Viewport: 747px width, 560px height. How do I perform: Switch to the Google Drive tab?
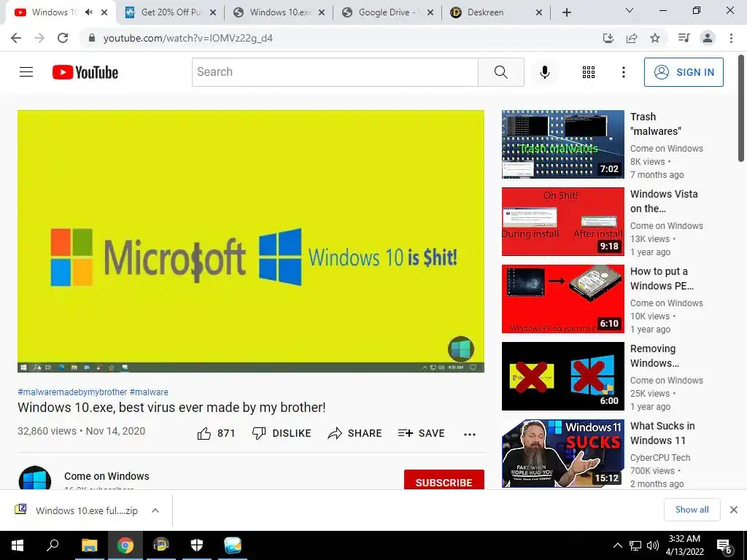pos(387,12)
